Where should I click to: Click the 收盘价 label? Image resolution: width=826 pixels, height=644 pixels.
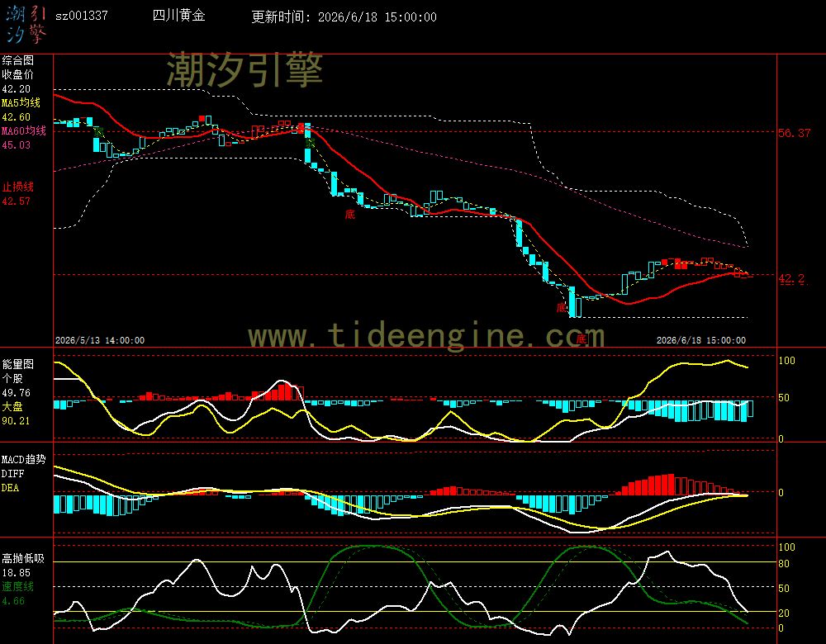[18, 75]
